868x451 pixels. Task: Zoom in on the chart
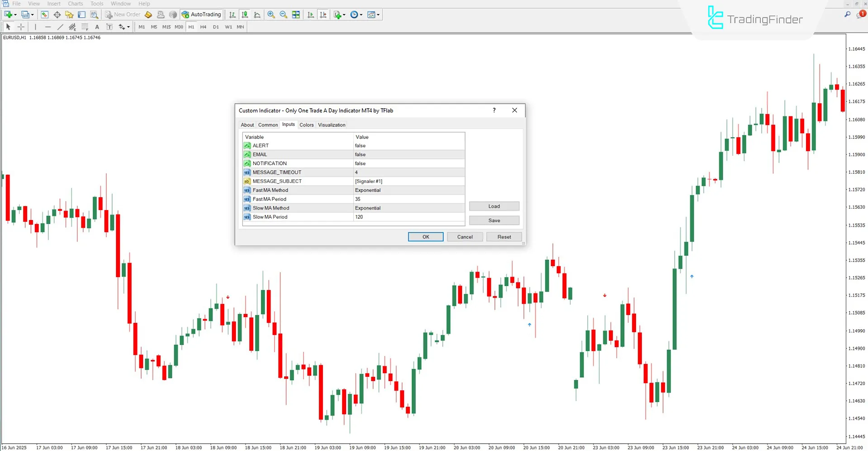click(x=271, y=14)
